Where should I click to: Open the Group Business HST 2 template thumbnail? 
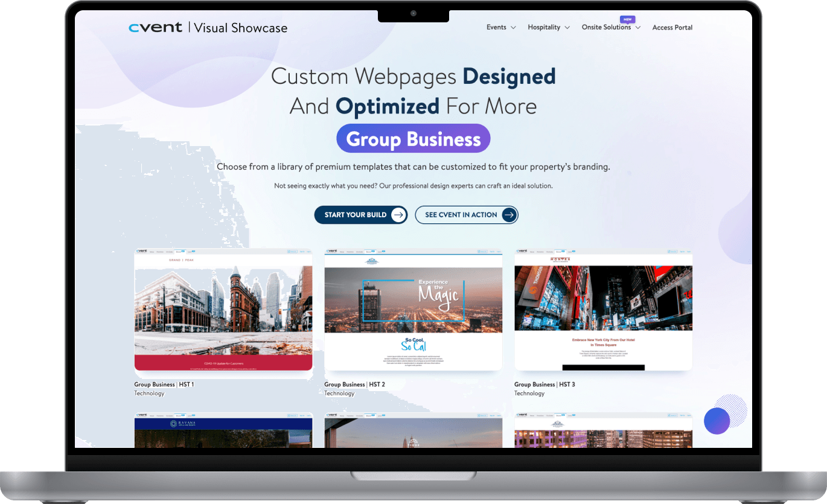point(413,310)
